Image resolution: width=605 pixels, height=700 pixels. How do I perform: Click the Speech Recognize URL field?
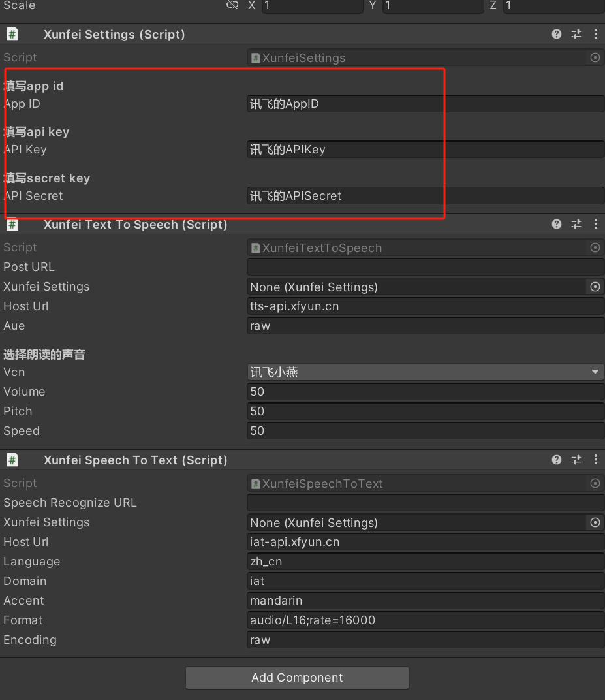pyautogui.click(x=426, y=503)
